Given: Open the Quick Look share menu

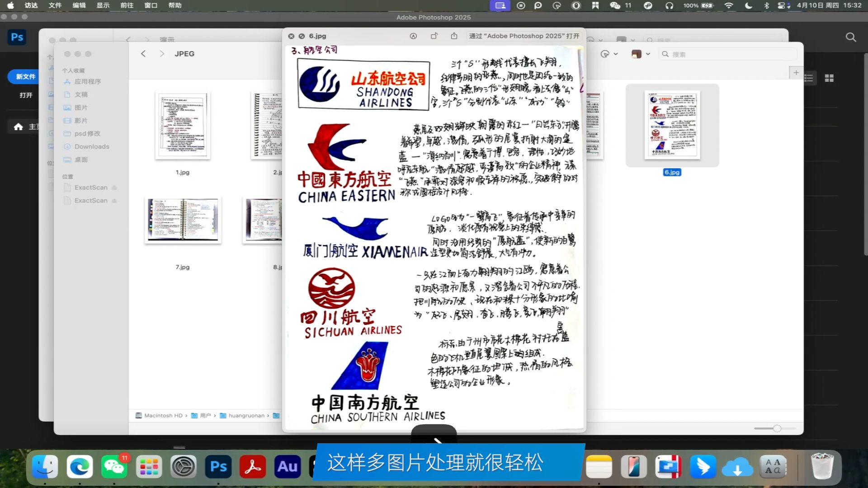Looking at the screenshot, I should (454, 36).
